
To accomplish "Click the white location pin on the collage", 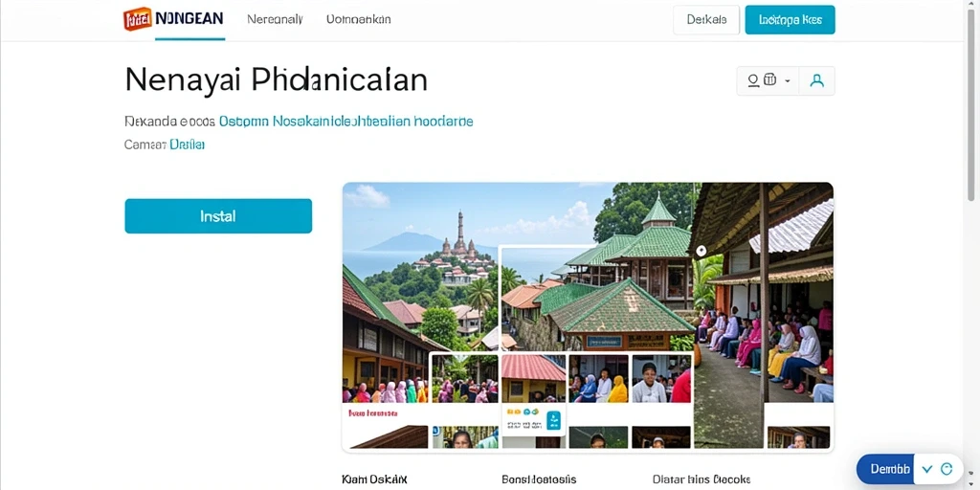I will click(702, 251).
